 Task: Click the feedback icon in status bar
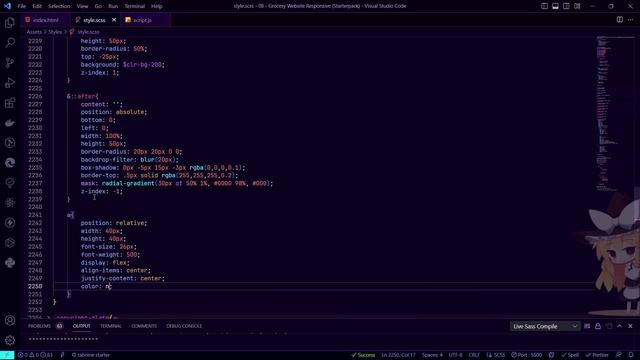click(619, 355)
